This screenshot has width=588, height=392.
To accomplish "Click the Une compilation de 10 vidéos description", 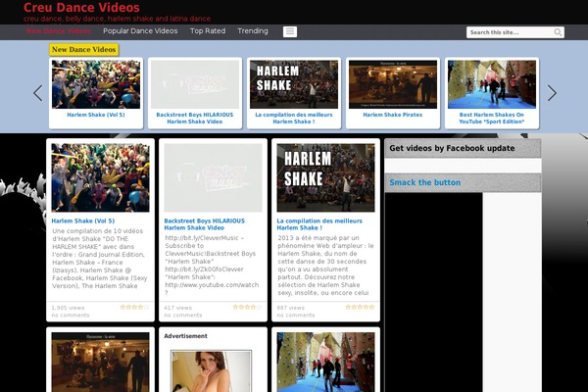I will click(100, 259).
